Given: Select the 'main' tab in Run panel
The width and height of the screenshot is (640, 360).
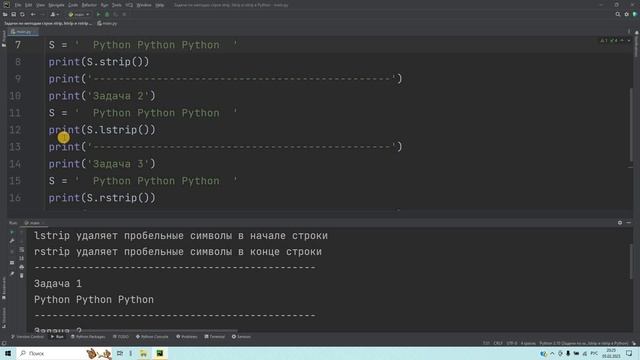Looking at the screenshot, I should click(x=34, y=223).
